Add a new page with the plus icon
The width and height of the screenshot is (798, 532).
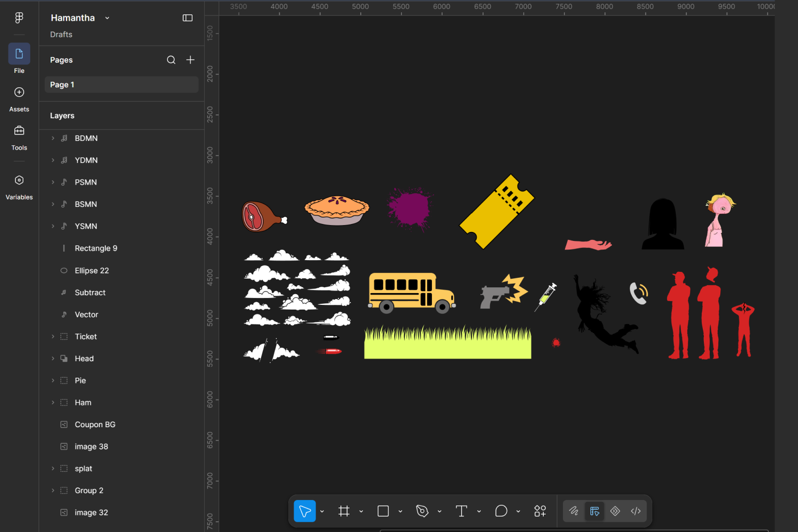click(x=190, y=60)
